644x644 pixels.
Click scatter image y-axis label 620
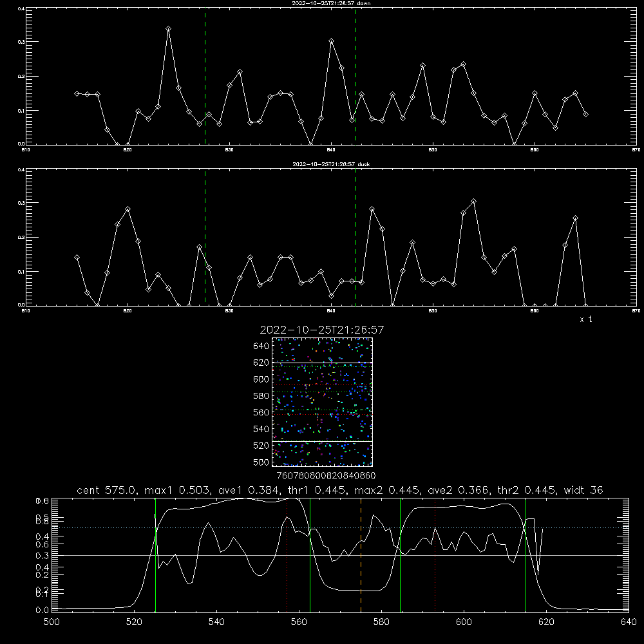coord(261,363)
